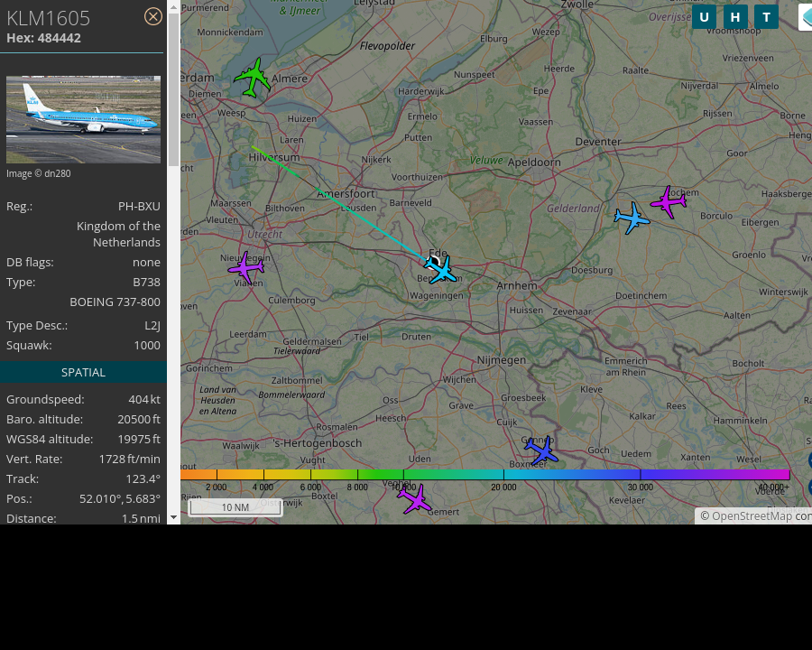Click the PH-BXU registration value
The width and height of the screenshot is (812, 650).
(x=139, y=207)
